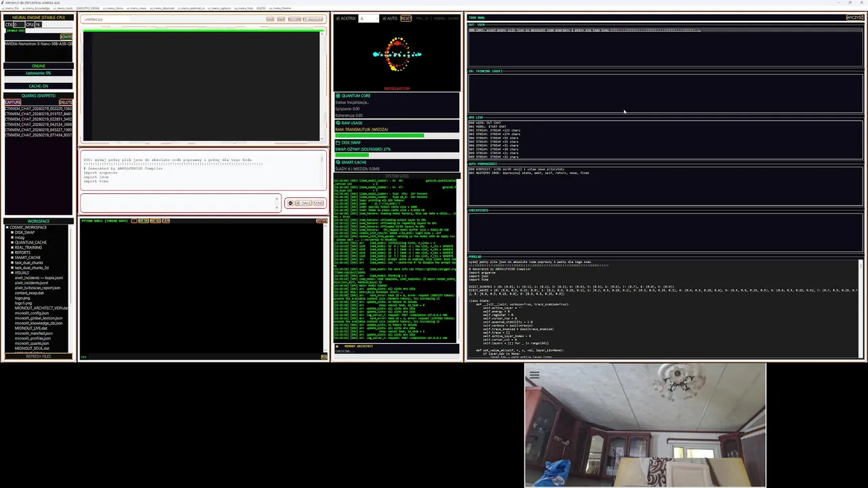Expand the task_dual_chunks_3d folder
The image size is (868, 488).
coord(12,268)
